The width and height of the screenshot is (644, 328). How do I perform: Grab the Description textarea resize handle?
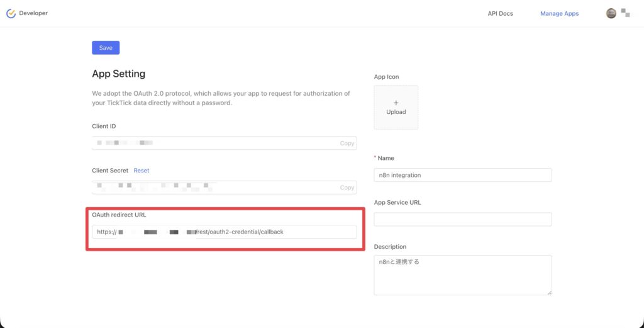(x=550, y=293)
